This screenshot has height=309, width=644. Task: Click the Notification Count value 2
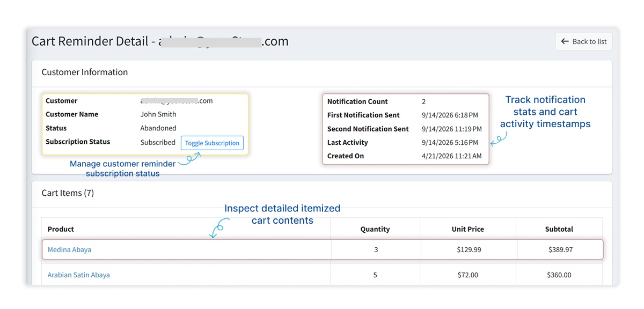tap(423, 101)
